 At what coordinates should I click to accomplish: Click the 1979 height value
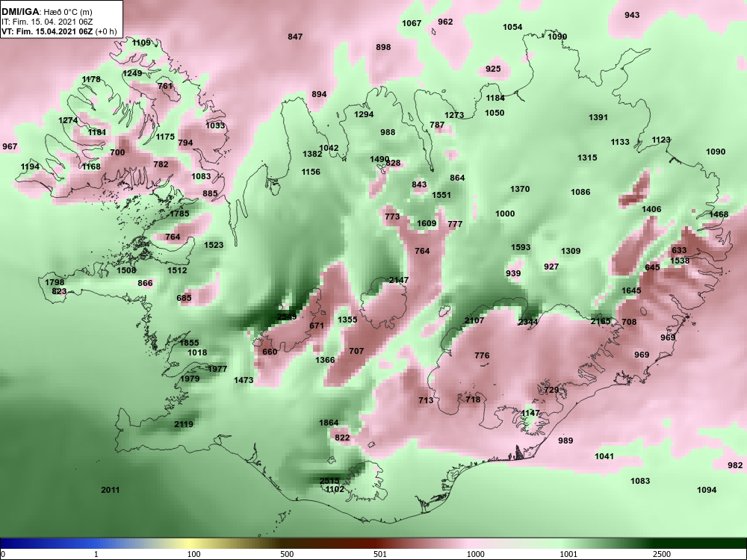(190, 379)
